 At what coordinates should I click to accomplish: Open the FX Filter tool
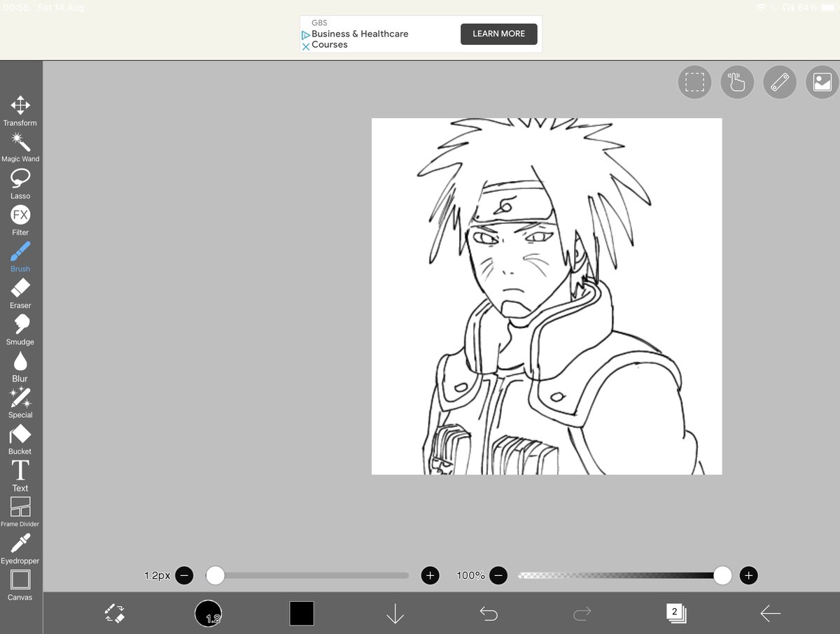(x=20, y=216)
